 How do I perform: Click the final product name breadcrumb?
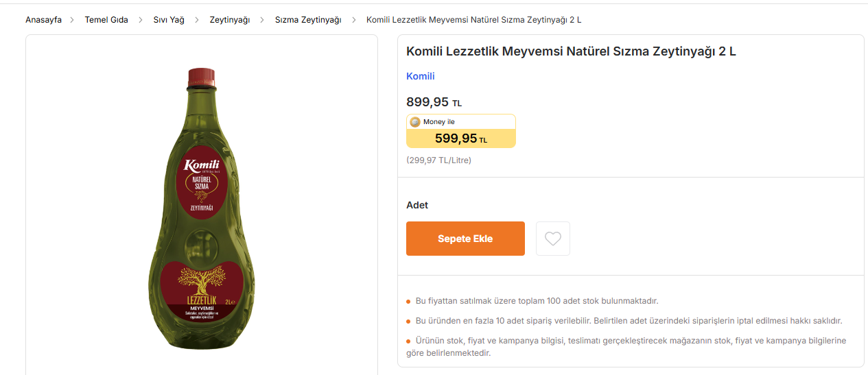point(473,20)
